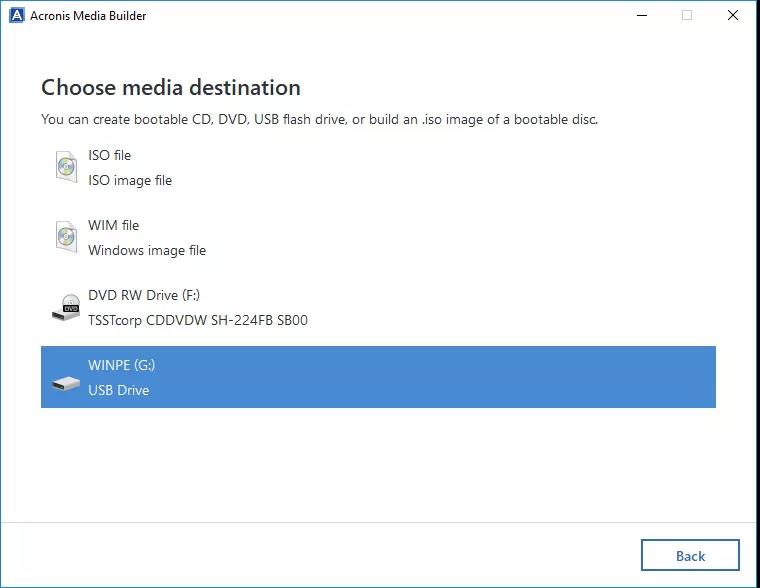760x588 pixels.
Task: Click the disabled maximize window button
Action: pyautogui.click(x=687, y=15)
